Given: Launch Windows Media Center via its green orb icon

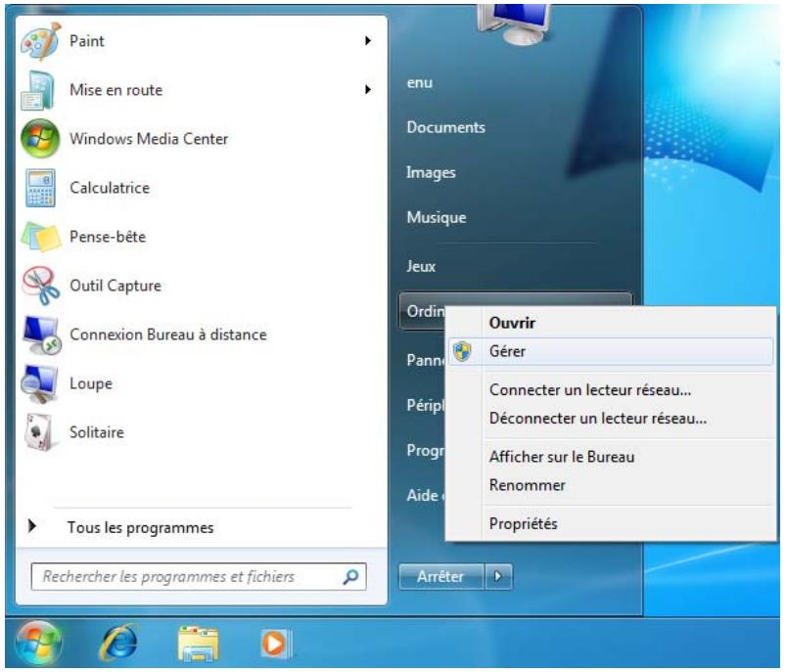Looking at the screenshot, I should (x=41, y=139).
